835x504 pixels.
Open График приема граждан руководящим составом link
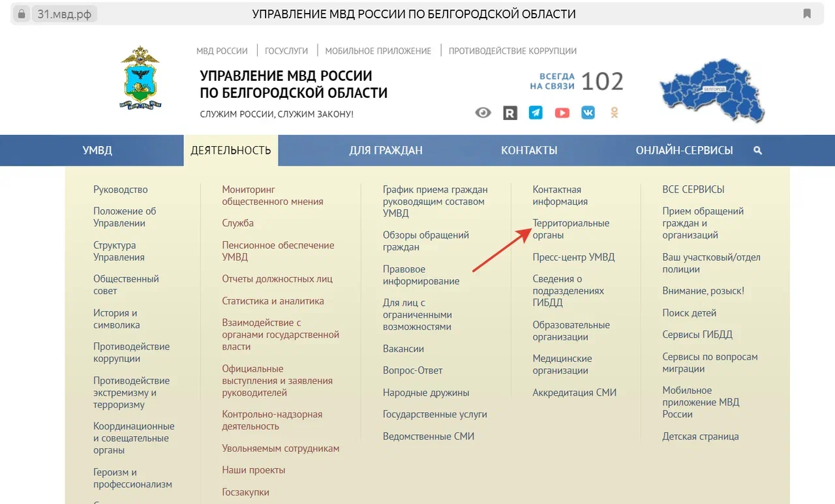click(435, 201)
